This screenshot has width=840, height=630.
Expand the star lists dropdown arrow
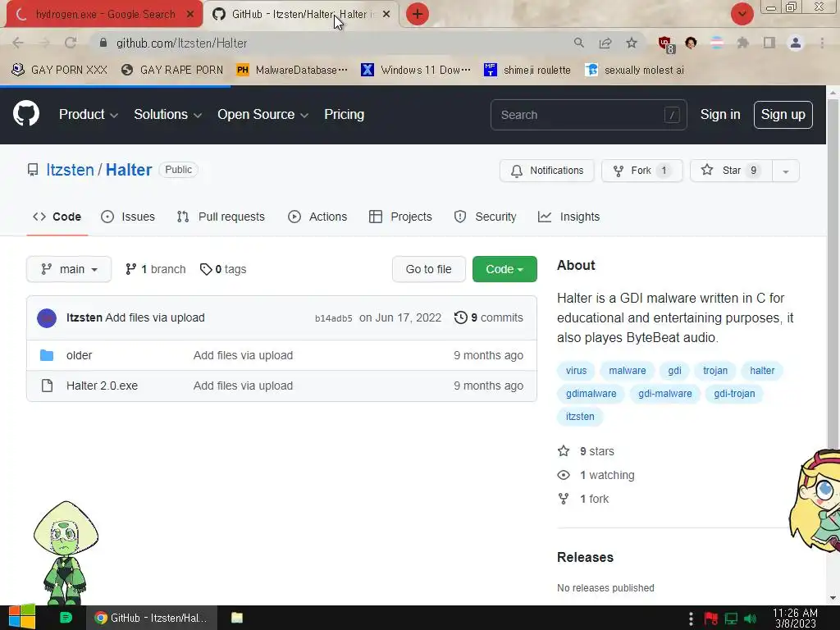point(785,171)
